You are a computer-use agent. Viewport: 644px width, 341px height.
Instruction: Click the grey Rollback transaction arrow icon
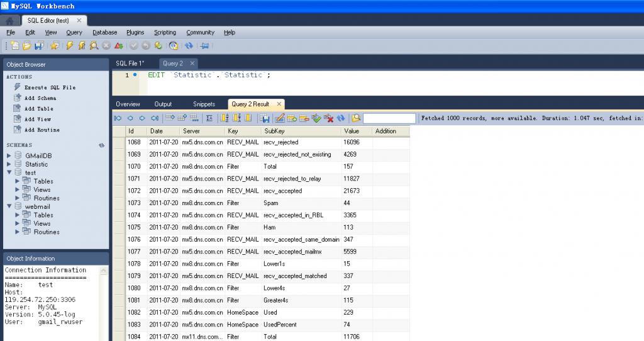(146, 45)
